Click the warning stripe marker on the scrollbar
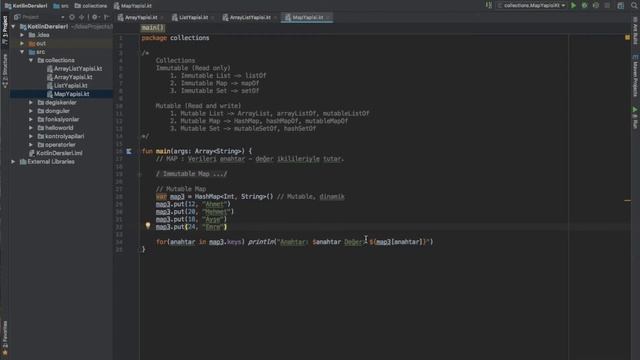 (627, 200)
